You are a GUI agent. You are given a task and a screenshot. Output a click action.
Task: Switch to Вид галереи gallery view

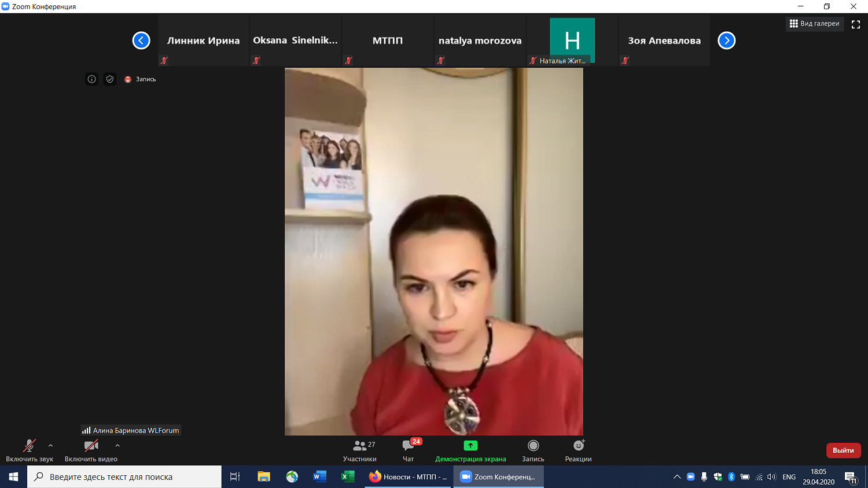[814, 24]
